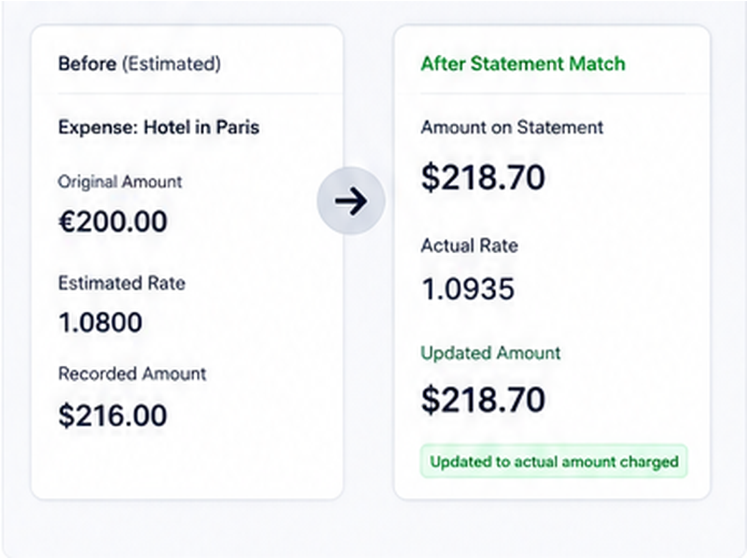Click the green Updated Amount label
Screen dimensions: 747x560
pyautogui.click(x=491, y=353)
